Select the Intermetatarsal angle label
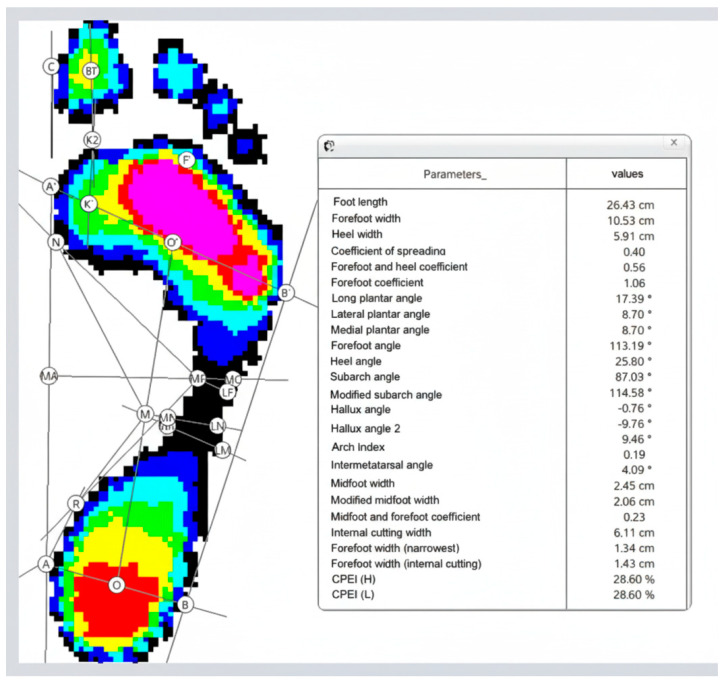This screenshot has width=727, height=682. [382, 465]
